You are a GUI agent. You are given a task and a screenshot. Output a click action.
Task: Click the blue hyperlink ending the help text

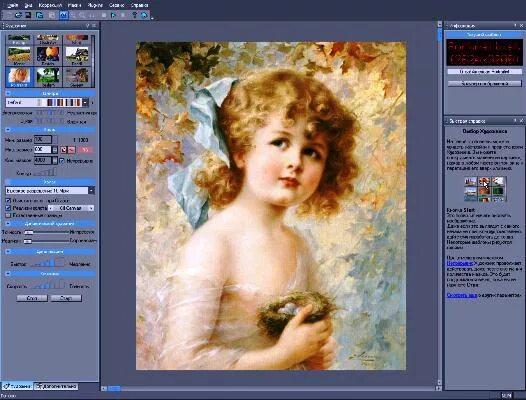click(x=462, y=295)
